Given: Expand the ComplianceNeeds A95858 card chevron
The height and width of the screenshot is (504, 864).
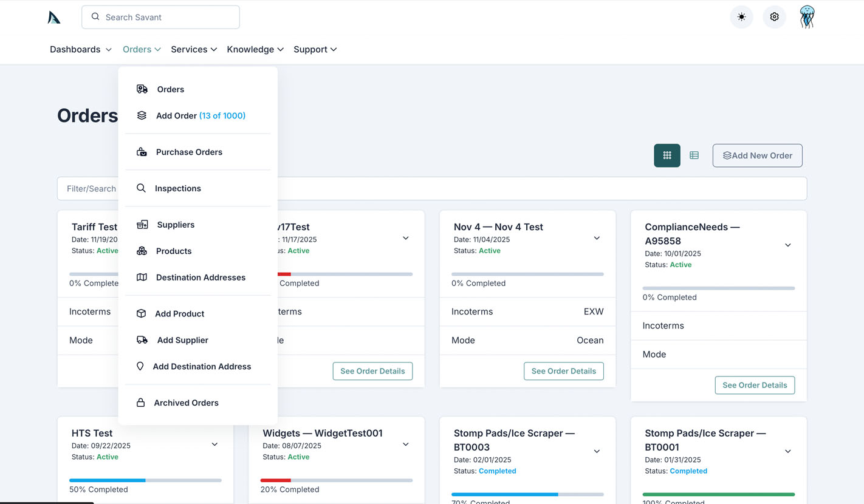Looking at the screenshot, I should pyautogui.click(x=787, y=245).
